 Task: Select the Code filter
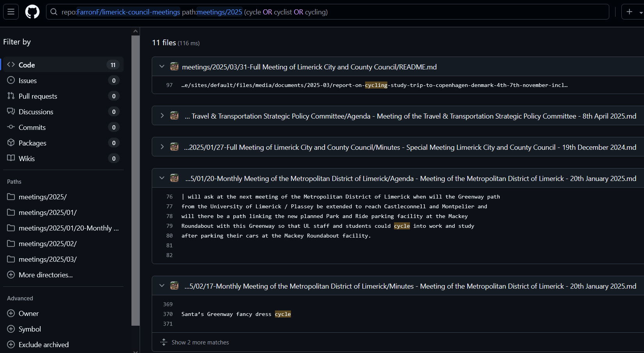pyautogui.click(x=63, y=65)
